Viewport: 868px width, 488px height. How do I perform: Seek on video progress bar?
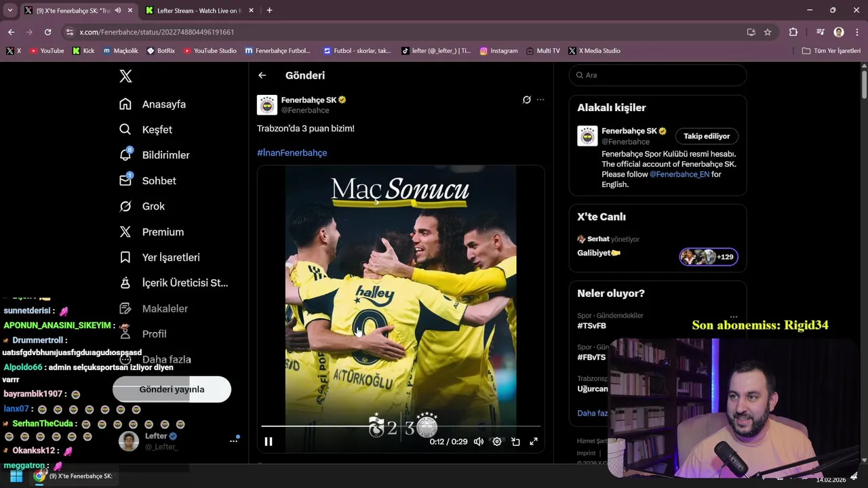point(400,426)
